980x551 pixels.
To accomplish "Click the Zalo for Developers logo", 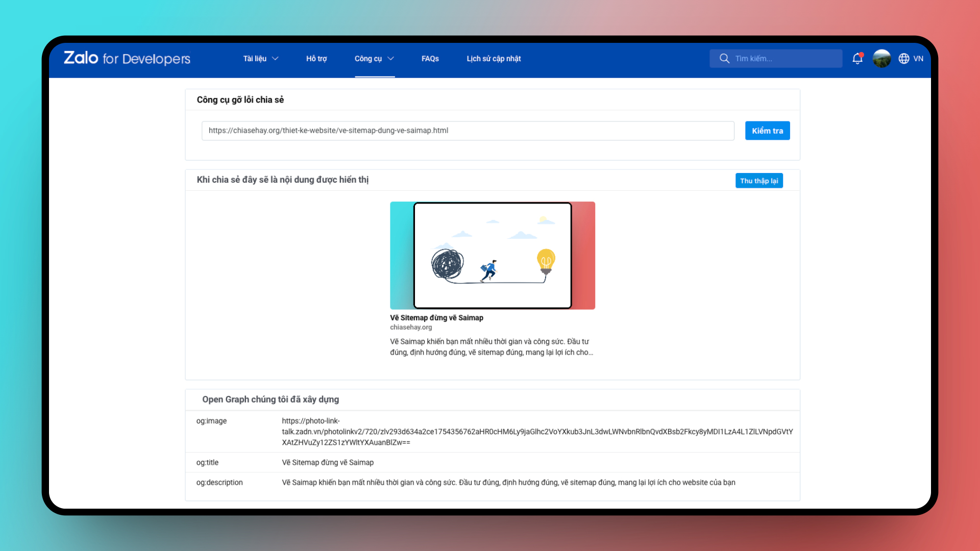I will click(127, 59).
